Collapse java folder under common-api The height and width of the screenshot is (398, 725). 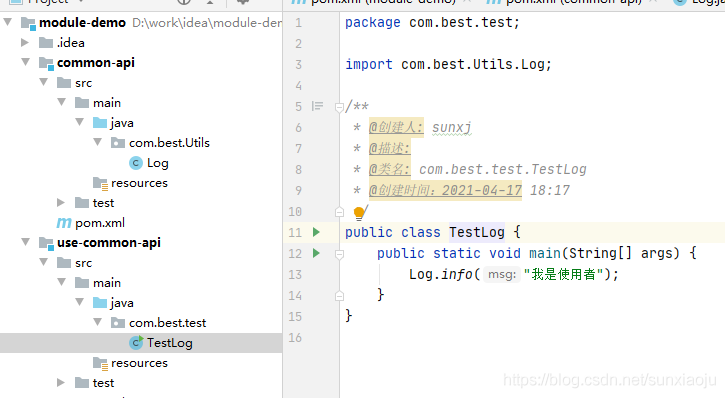pos(80,122)
